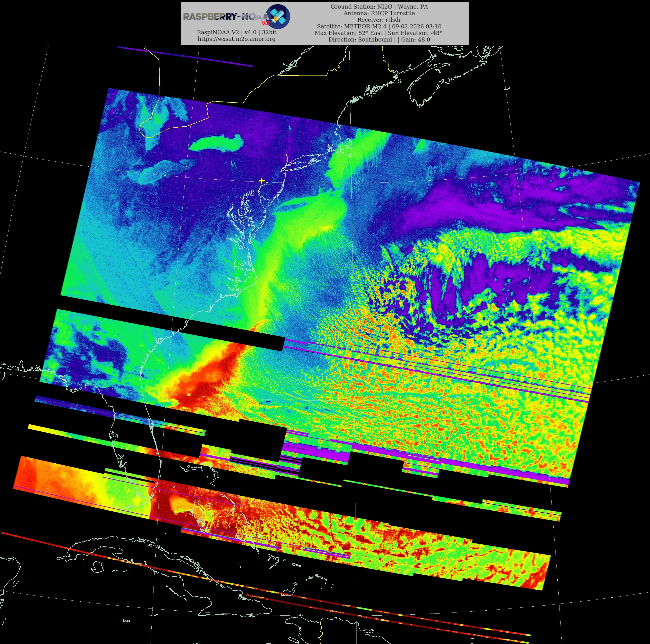Image resolution: width=650 pixels, height=644 pixels.
Task: Open the https://wxsat.ni2o.ampr.org link
Action: pos(237,39)
